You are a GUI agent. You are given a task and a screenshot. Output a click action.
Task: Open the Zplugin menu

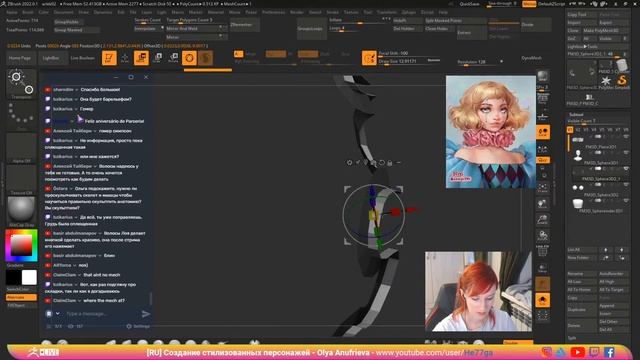coord(409,12)
